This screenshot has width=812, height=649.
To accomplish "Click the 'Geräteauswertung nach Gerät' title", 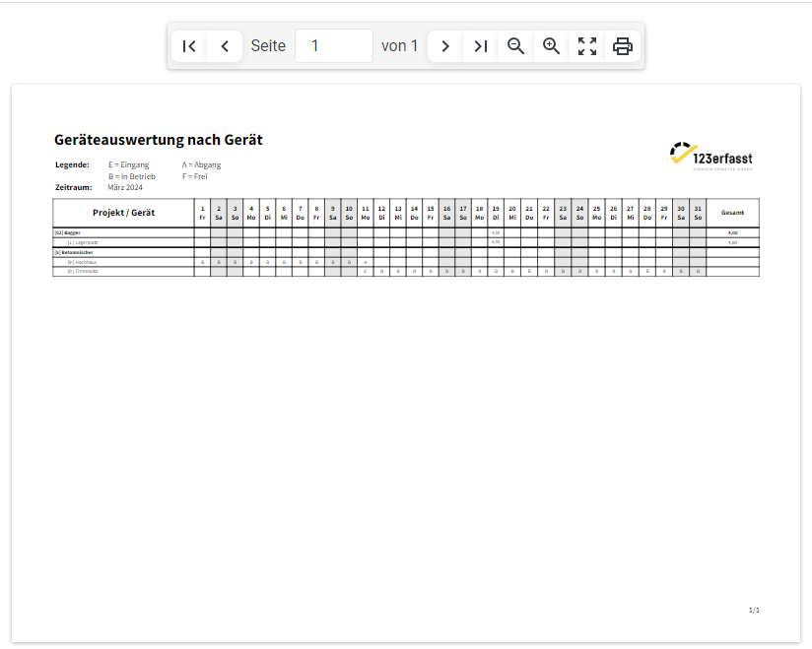I will [x=159, y=140].
